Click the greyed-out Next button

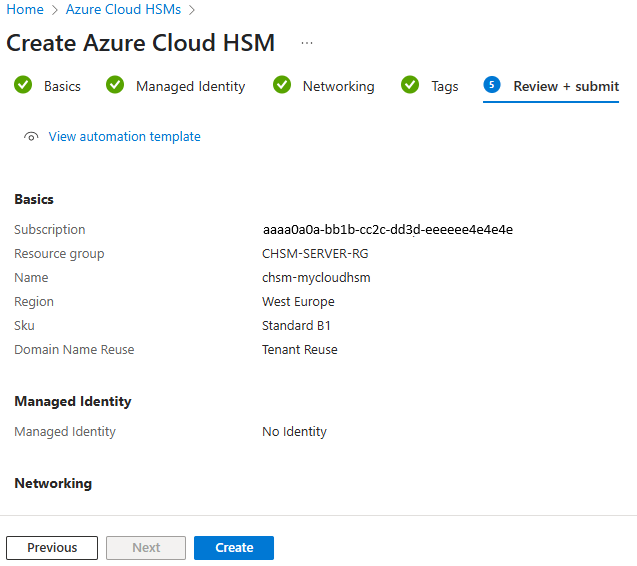click(146, 548)
